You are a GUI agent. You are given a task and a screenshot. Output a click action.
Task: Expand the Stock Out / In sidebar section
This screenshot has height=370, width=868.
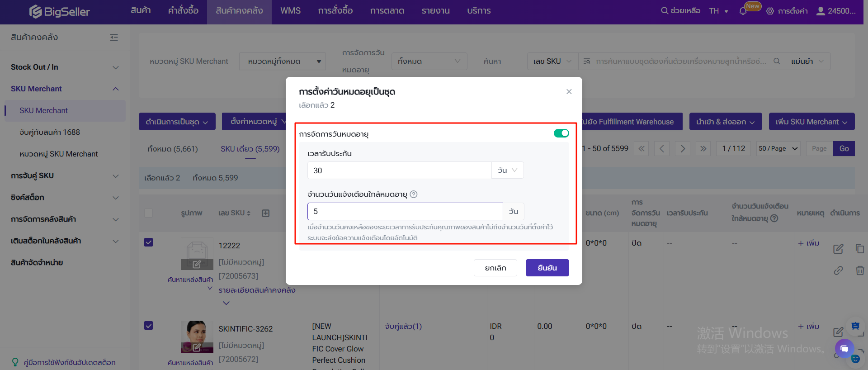click(x=65, y=67)
